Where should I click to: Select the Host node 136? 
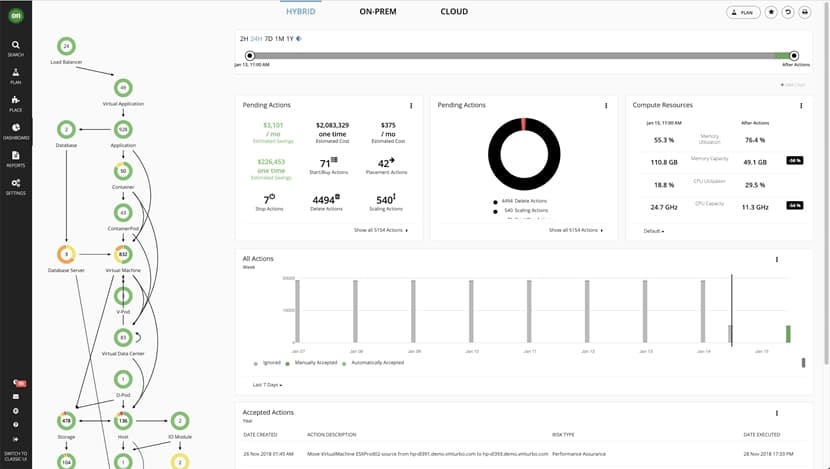[123, 421]
